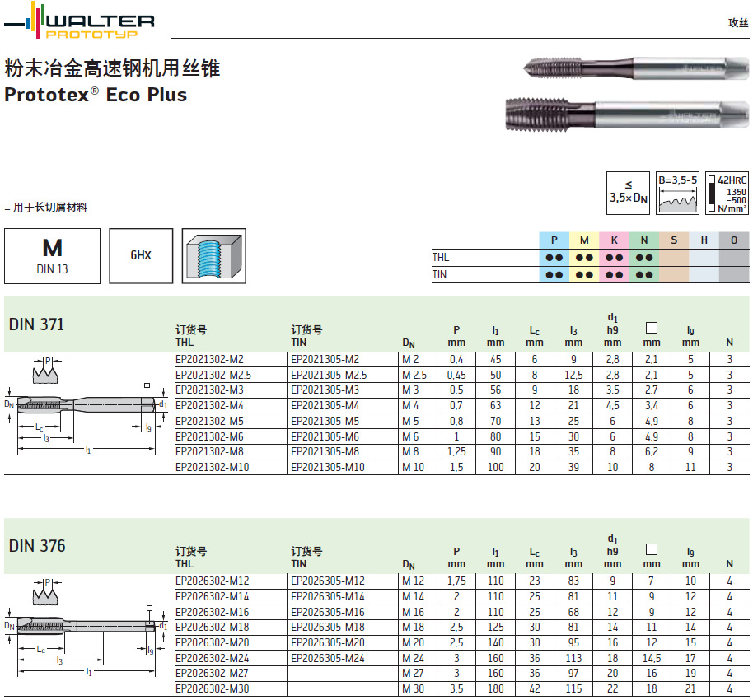Image resolution: width=753 pixels, height=700 pixels.
Task: Select order number EP2026302-M16
Action: pyautogui.click(x=213, y=612)
